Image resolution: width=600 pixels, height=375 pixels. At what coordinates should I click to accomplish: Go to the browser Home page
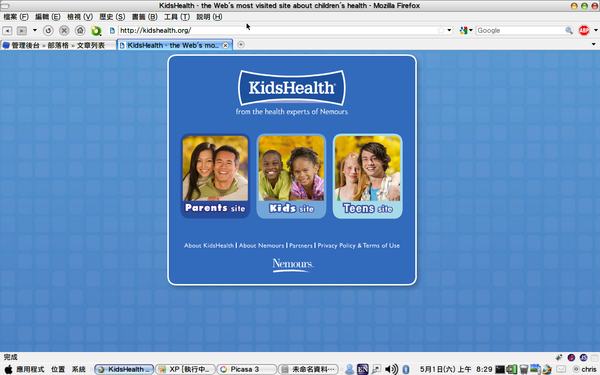[80, 30]
